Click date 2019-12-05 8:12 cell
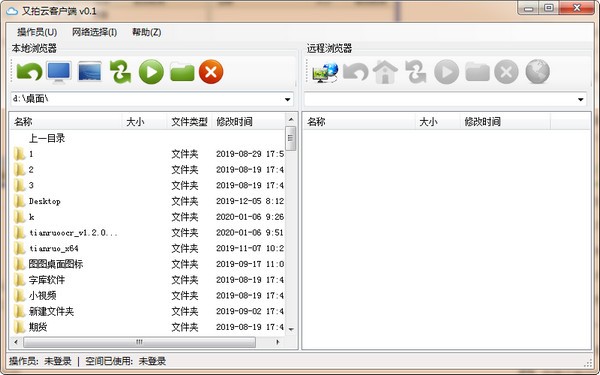The image size is (600, 375). click(x=250, y=201)
